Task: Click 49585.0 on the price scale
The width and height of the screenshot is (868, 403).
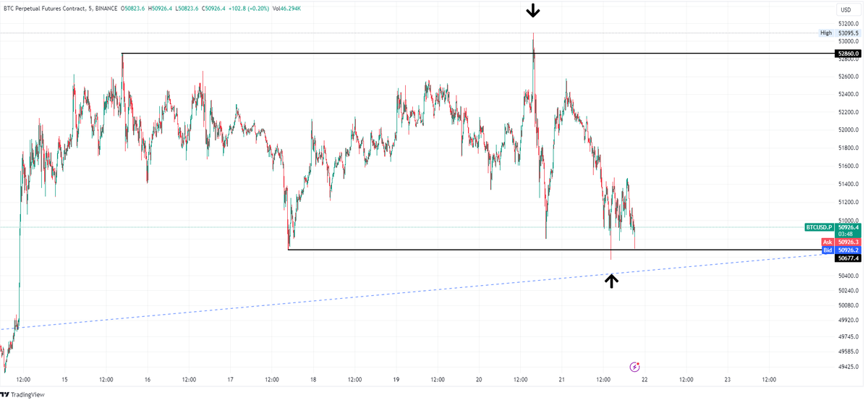Action: pos(848,352)
